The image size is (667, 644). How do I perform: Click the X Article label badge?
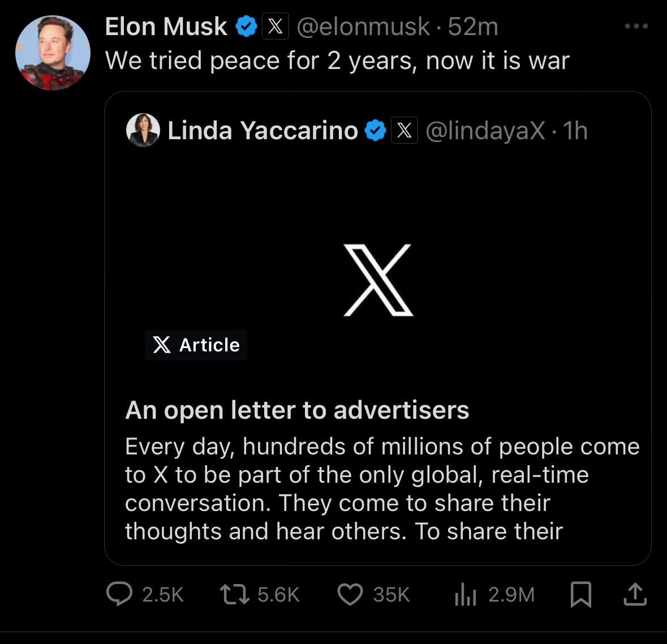[196, 345]
